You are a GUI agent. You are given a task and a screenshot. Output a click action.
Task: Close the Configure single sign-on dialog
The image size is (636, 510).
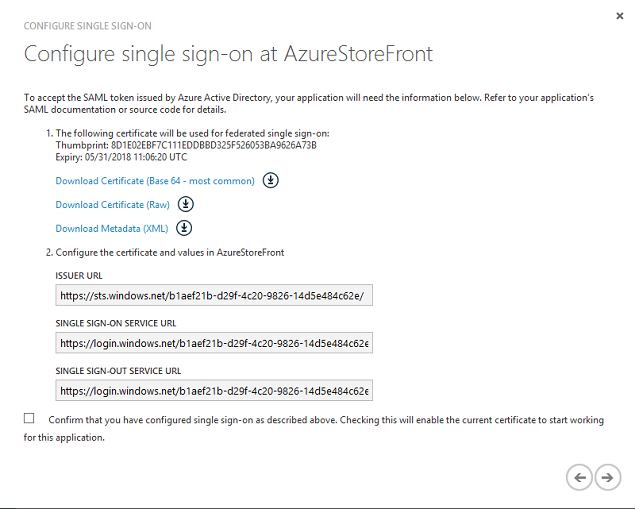pos(621,17)
